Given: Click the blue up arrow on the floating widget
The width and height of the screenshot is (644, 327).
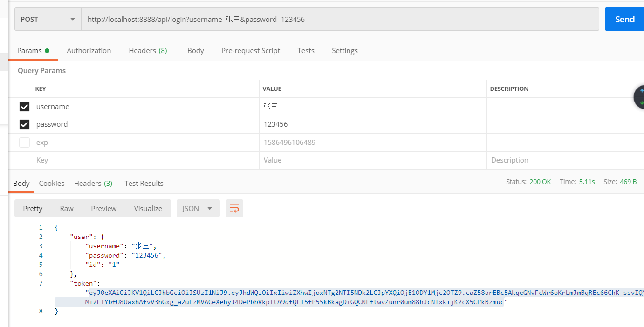Looking at the screenshot, I should (642, 90).
